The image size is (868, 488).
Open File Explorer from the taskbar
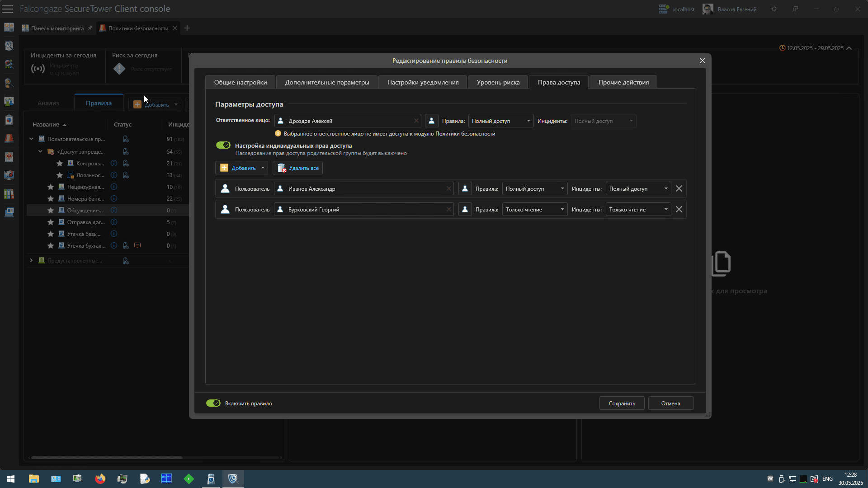point(34,479)
